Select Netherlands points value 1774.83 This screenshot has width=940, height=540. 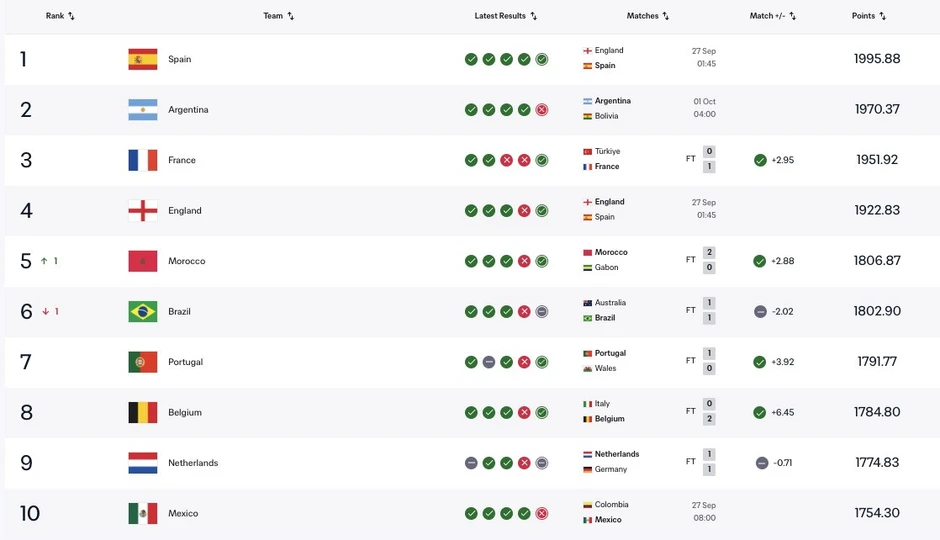coord(877,462)
